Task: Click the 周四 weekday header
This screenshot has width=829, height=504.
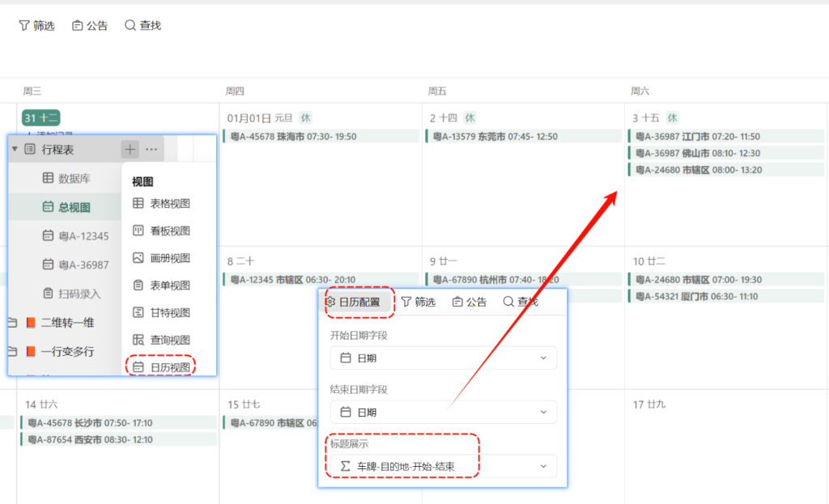Action: point(235,91)
